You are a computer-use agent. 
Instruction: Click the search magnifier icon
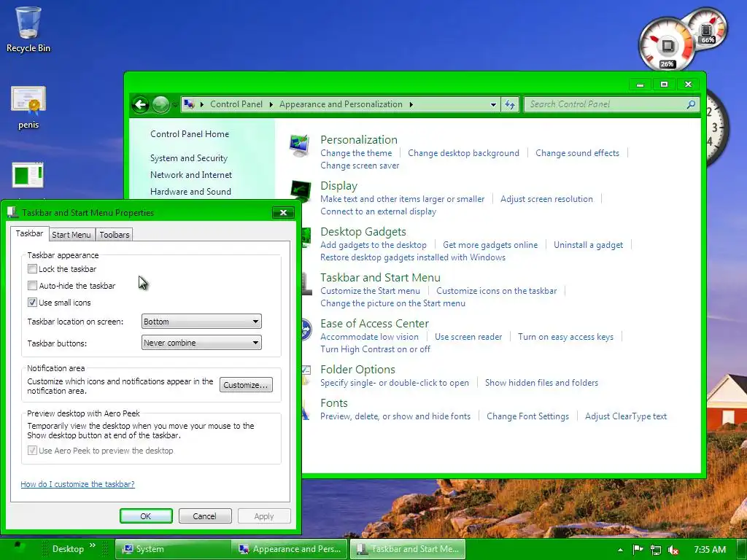pos(691,104)
